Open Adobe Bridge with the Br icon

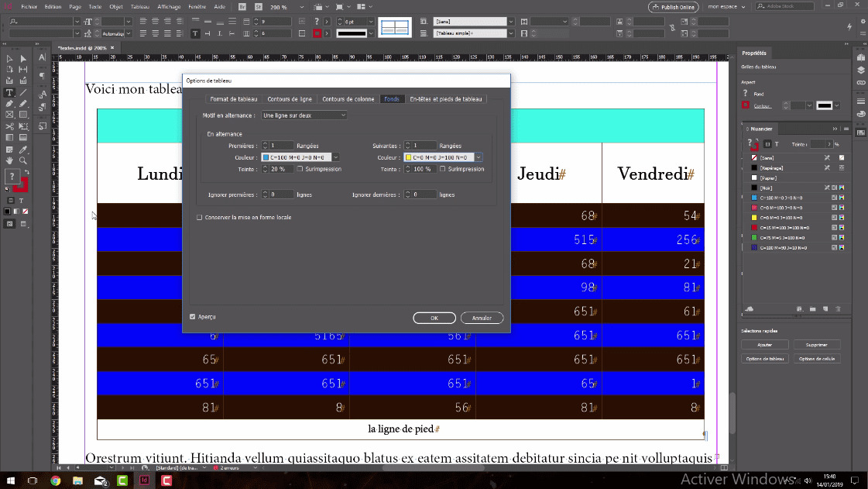(x=242, y=6)
